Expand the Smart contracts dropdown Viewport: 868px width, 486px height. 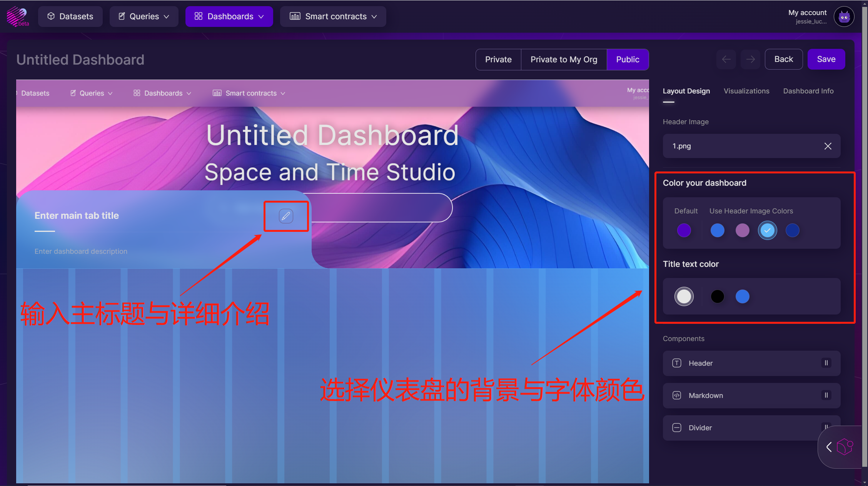point(333,17)
